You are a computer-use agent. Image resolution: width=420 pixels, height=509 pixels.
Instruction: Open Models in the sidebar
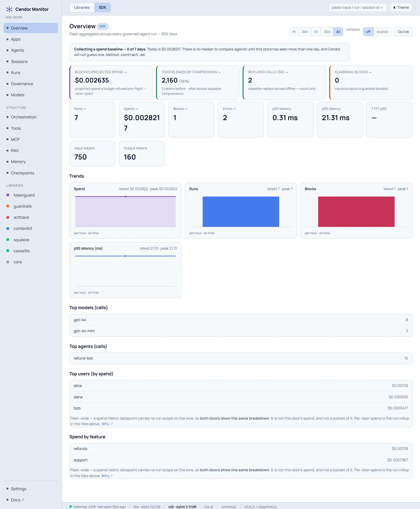(x=31, y=95)
